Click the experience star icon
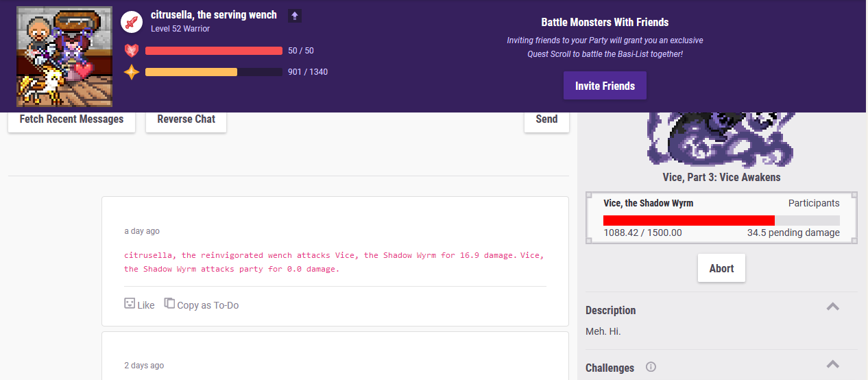 (132, 72)
